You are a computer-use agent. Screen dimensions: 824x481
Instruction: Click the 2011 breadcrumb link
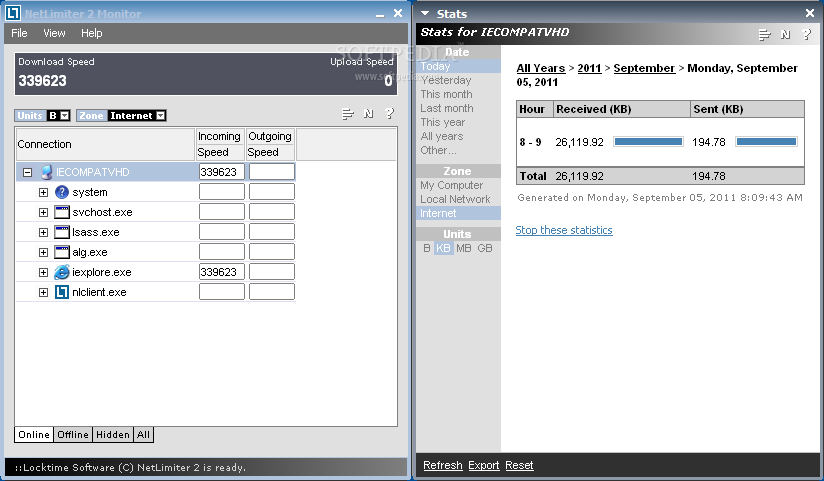(589, 68)
